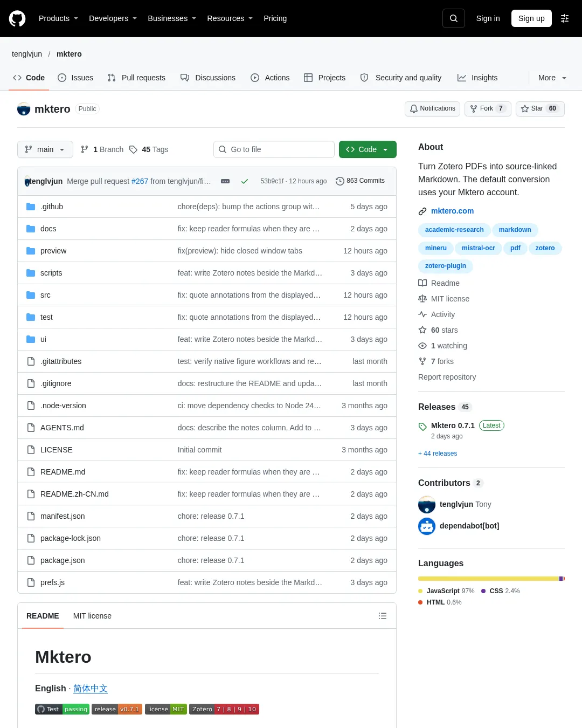Expand the Businesses menu
Viewport: 582px width, 728px height.
(x=172, y=18)
